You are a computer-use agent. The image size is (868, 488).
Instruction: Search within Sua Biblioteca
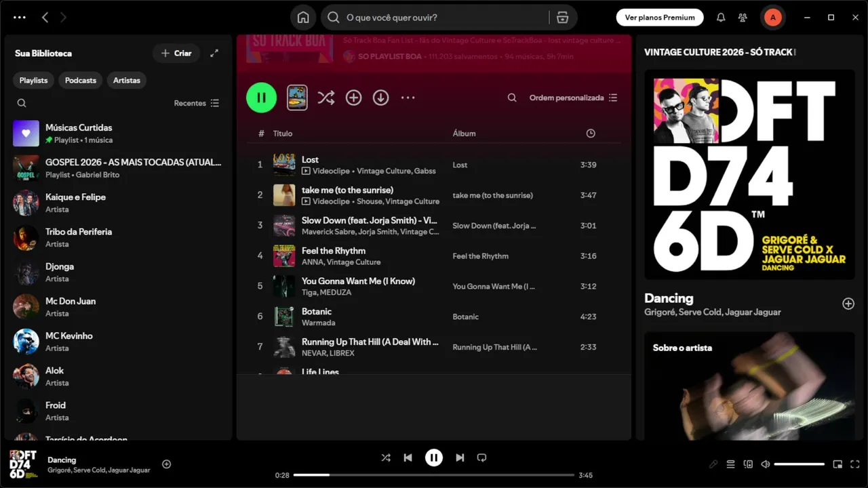pyautogui.click(x=22, y=103)
